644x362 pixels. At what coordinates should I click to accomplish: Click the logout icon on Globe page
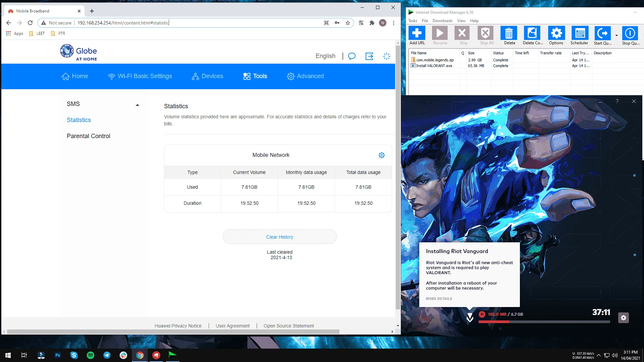click(369, 56)
